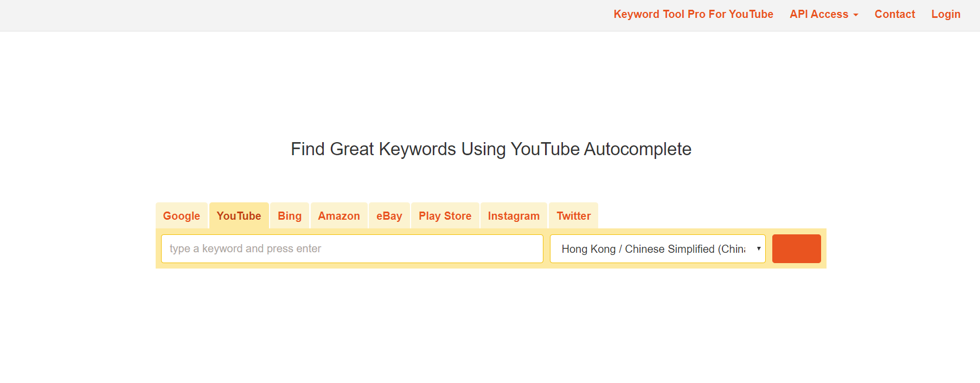Screen dimensions: 980x383
Task: Choose the eBay tab
Action: point(389,216)
